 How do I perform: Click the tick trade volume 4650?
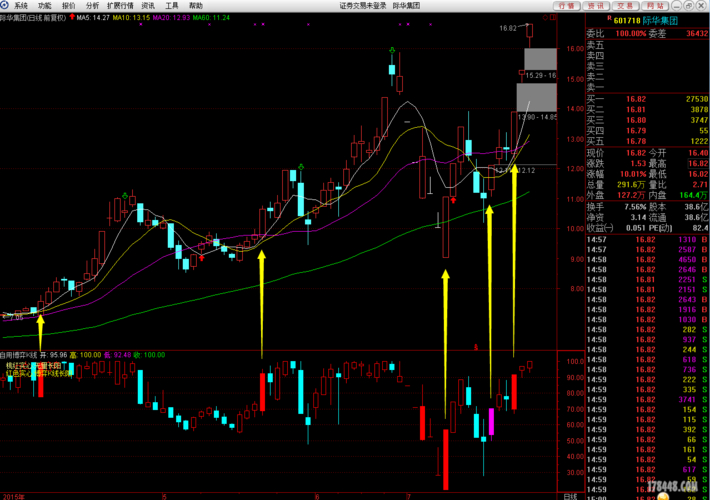[x=687, y=260]
